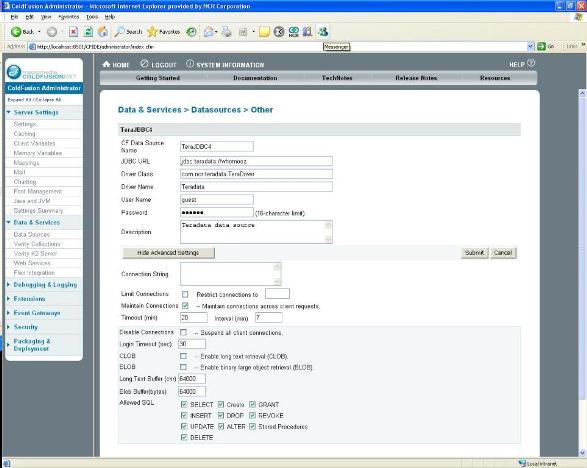Screen dimensions: 587x468
Task: Click the NCR logo toolbar icon
Action: [x=294, y=32]
